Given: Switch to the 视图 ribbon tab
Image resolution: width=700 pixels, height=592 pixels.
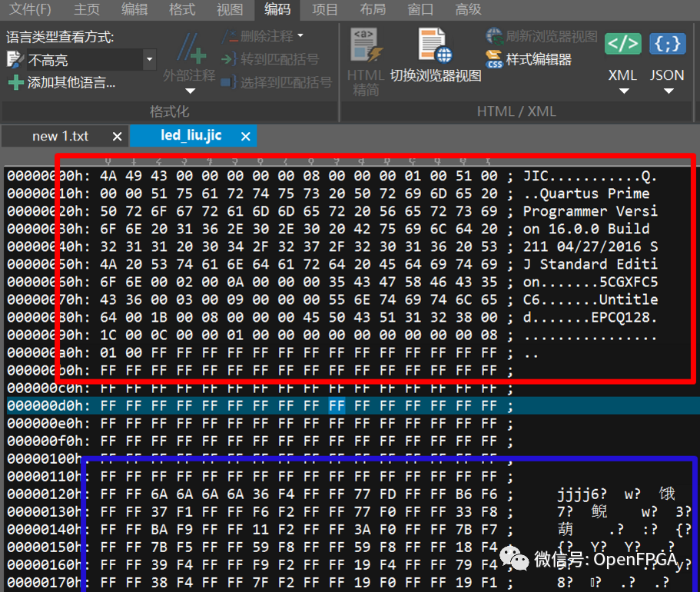Looking at the screenshot, I should tap(229, 9).
